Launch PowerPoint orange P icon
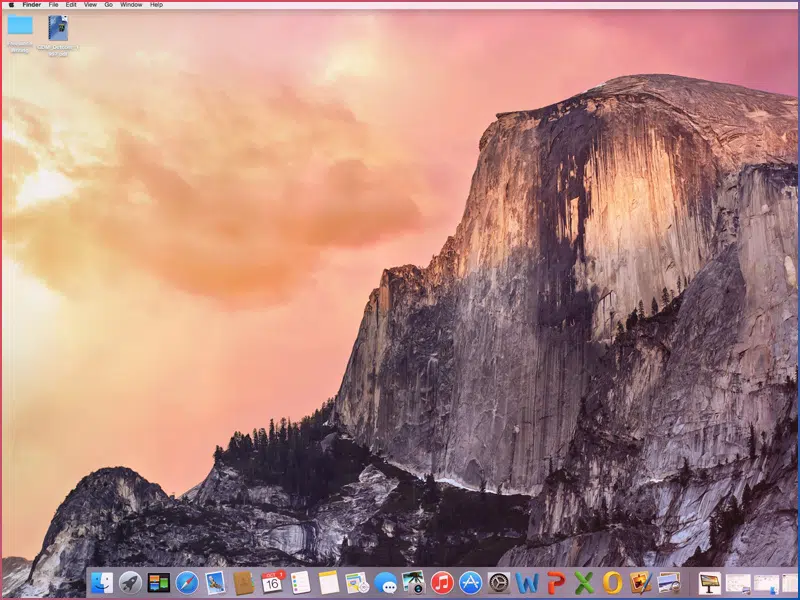 [x=556, y=583]
